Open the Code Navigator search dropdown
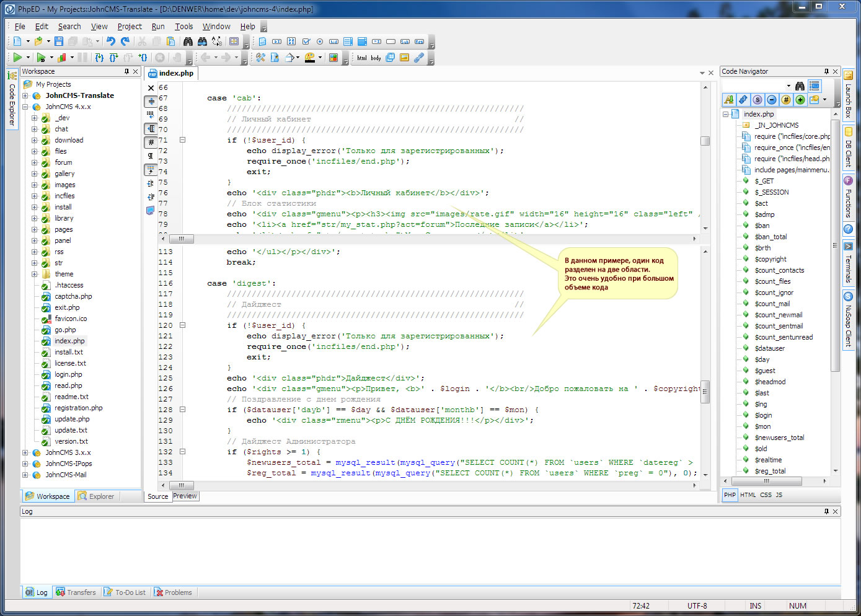This screenshot has width=861, height=616. pyautogui.click(x=788, y=86)
